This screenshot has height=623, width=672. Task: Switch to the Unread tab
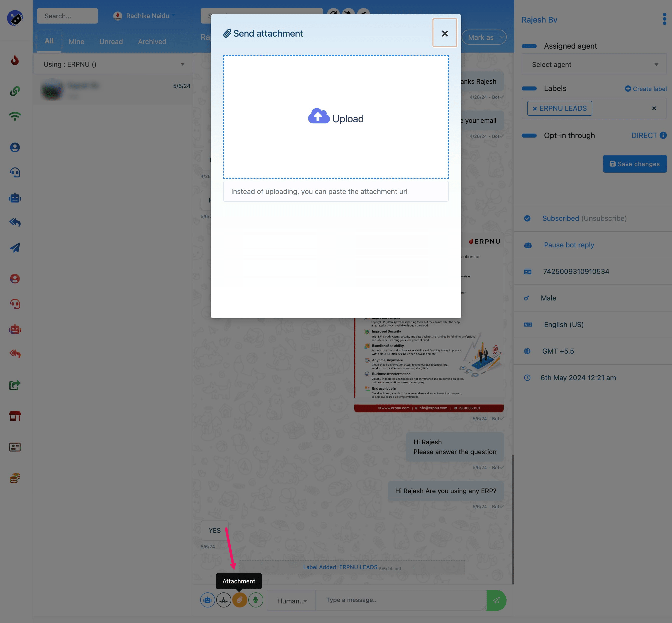pos(111,41)
